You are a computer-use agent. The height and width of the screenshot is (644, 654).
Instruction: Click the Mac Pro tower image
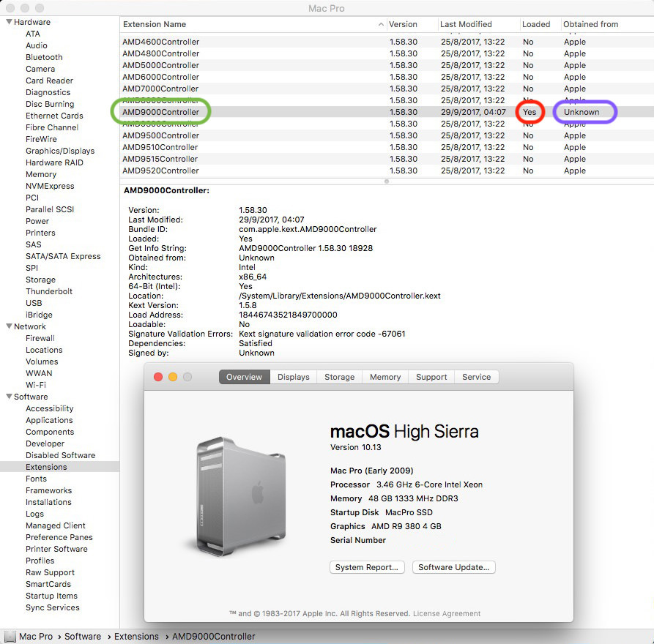(240, 495)
